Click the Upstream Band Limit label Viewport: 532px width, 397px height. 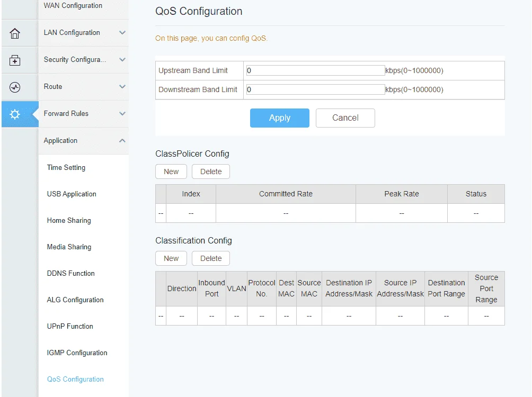coord(193,70)
